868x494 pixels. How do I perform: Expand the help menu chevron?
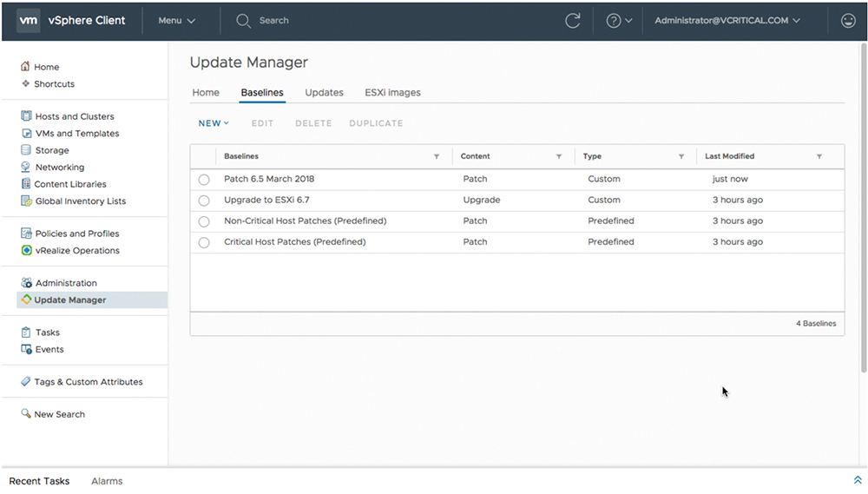(628, 21)
